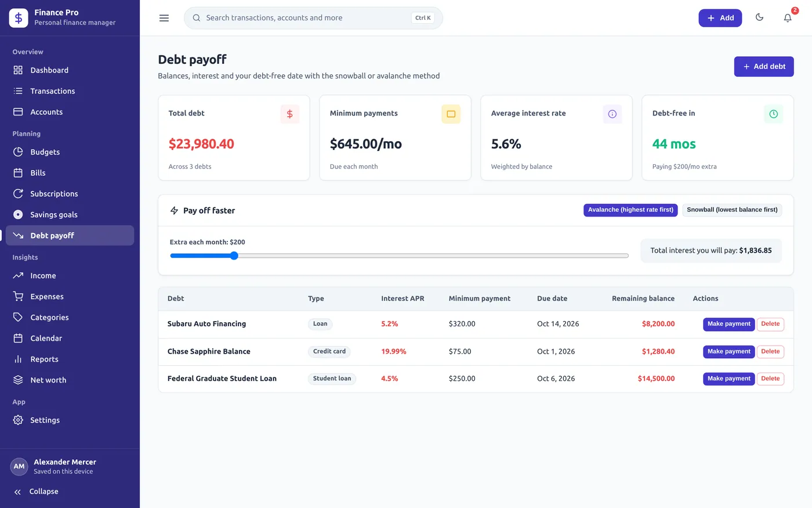Click the Add button in the top bar
This screenshot has width=812, height=508.
(720, 18)
